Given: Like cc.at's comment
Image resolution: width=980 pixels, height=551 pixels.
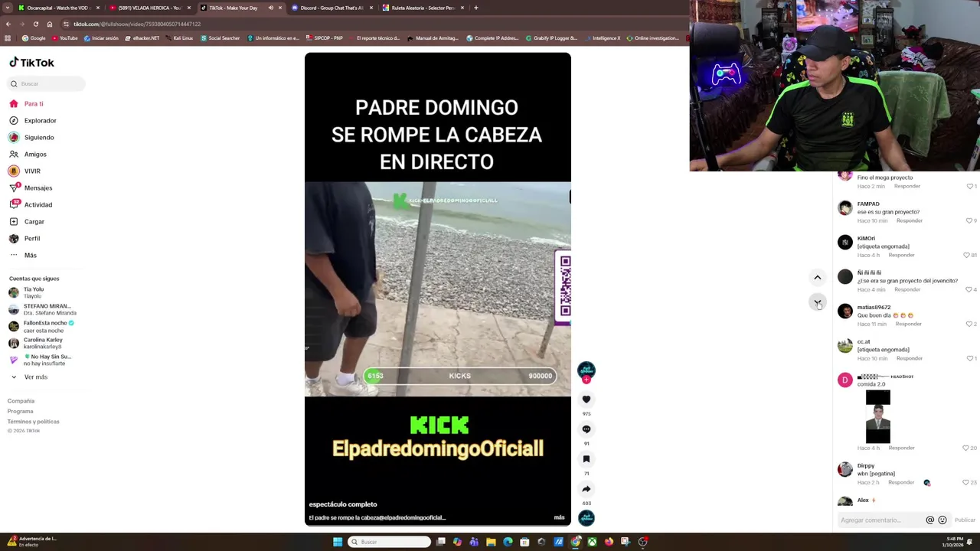Looking at the screenshot, I should click(970, 358).
